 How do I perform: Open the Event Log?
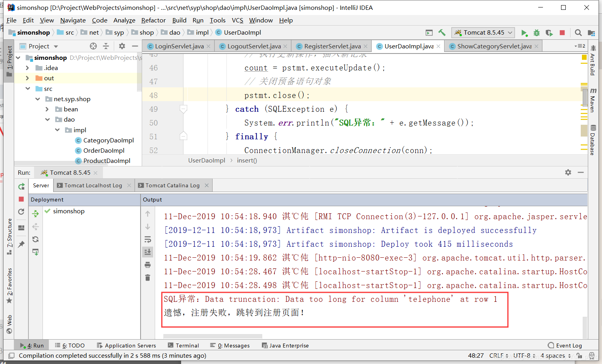point(565,346)
